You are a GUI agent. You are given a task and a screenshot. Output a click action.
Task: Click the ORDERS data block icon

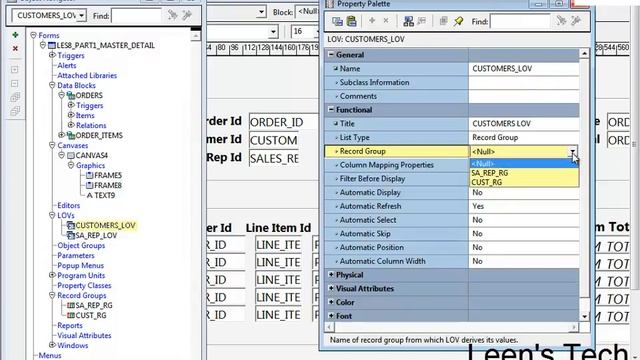pyautogui.click(x=71, y=96)
